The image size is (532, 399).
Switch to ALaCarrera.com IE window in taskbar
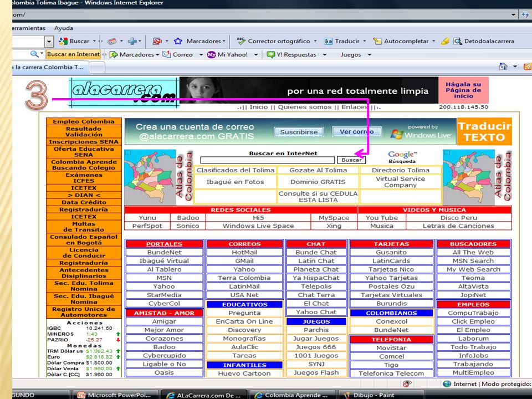(x=205, y=395)
